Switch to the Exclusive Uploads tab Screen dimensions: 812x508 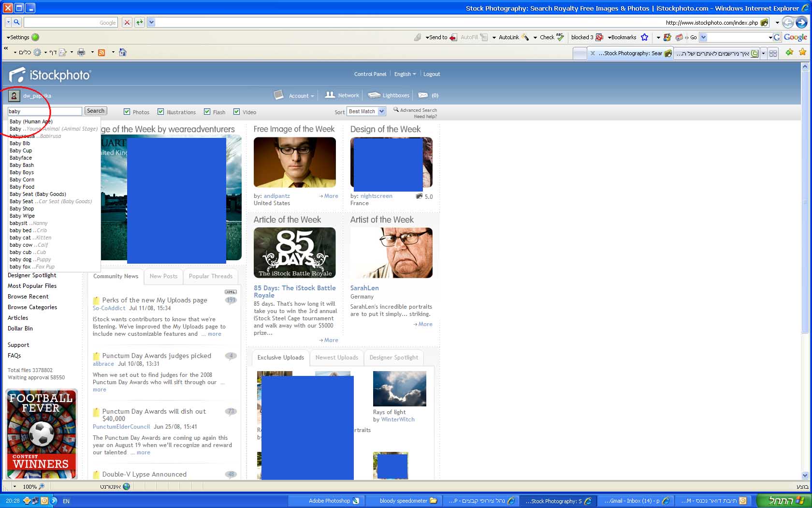point(280,358)
